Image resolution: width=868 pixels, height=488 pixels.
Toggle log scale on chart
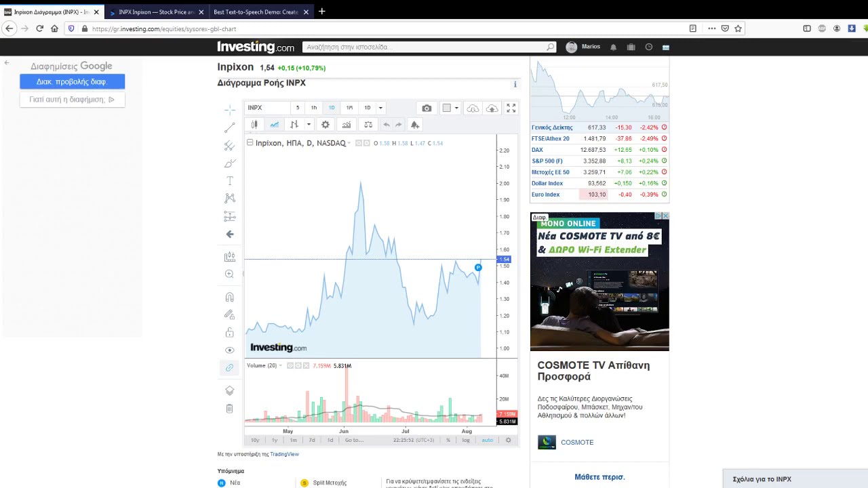click(466, 440)
